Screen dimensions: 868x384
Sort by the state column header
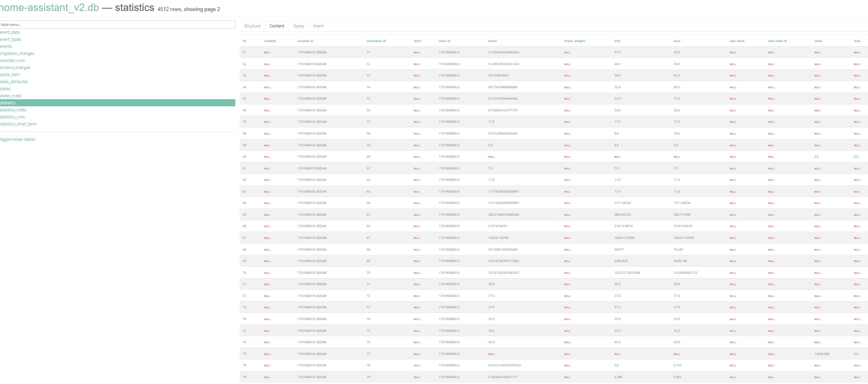pyautogui.click(x=818, y=41)
